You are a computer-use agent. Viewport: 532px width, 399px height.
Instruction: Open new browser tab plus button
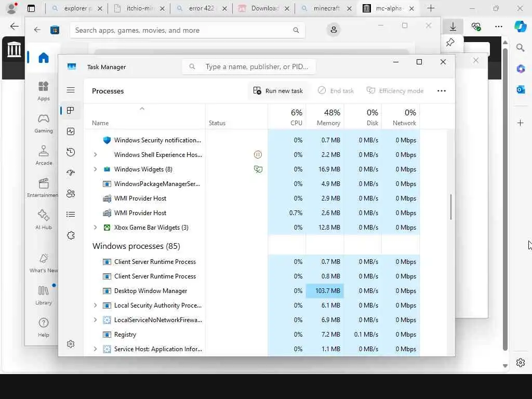(431, 8)
